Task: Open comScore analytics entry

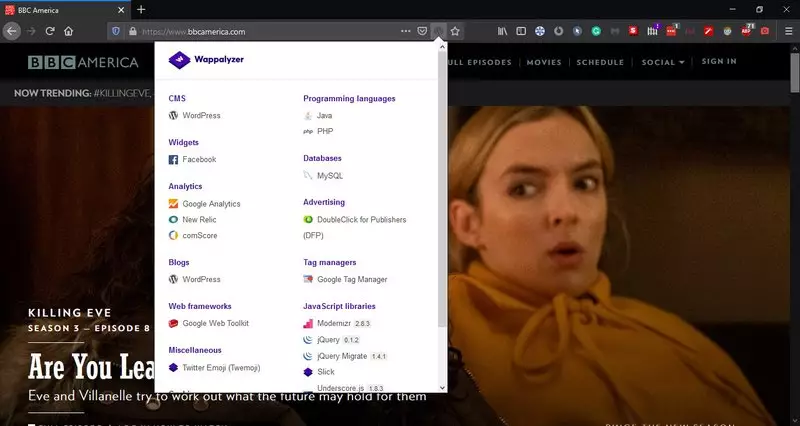Action: pyautogui.click(x=193, y=235)
